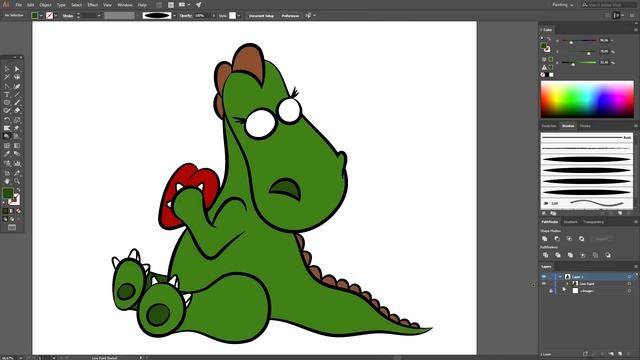The height and width of the screenshot is (360, 640).
Task: Select the Paintbrush tool
Action: 17,102
